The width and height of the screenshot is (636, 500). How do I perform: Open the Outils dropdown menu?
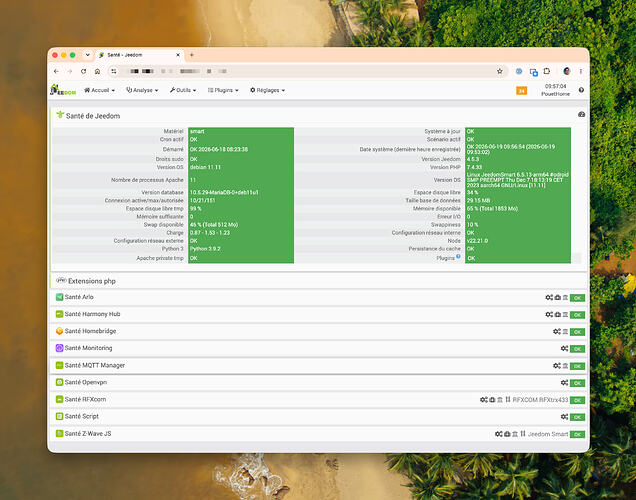183,90
